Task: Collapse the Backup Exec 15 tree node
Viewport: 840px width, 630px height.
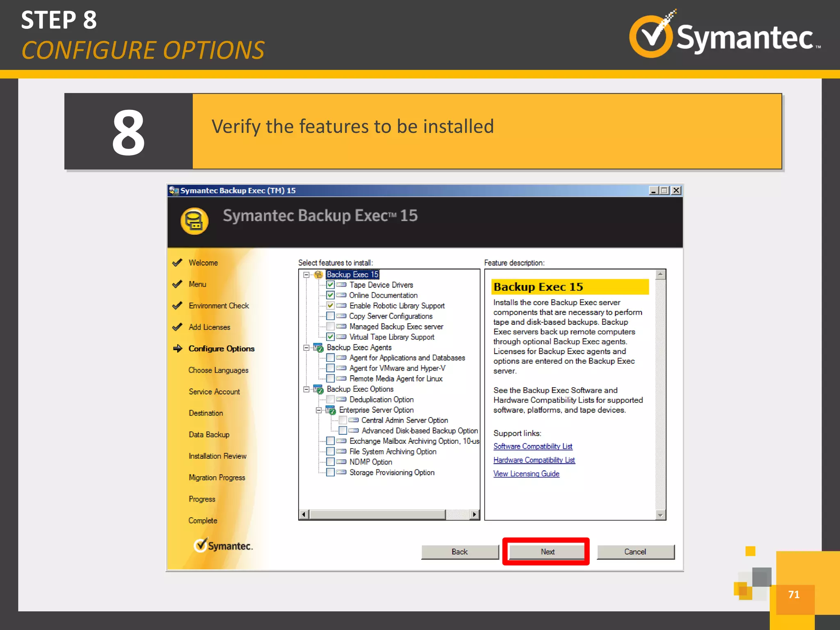Action: point(306,275)
